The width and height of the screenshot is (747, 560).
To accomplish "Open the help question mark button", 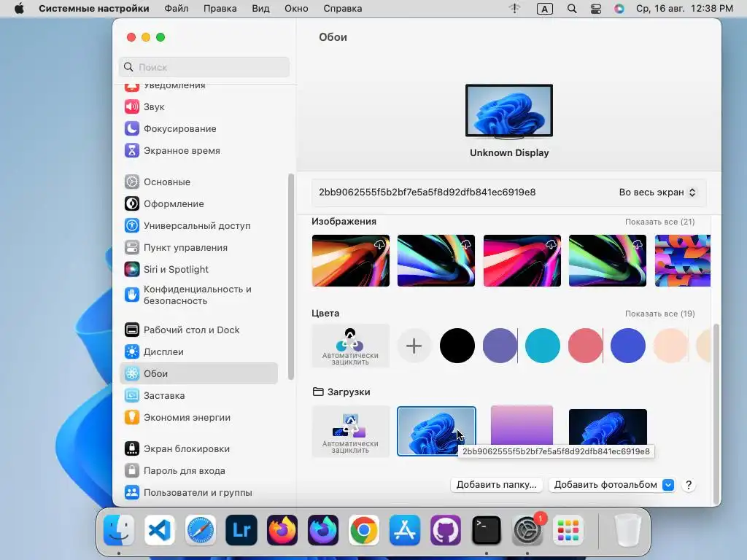I will (689, 485).
